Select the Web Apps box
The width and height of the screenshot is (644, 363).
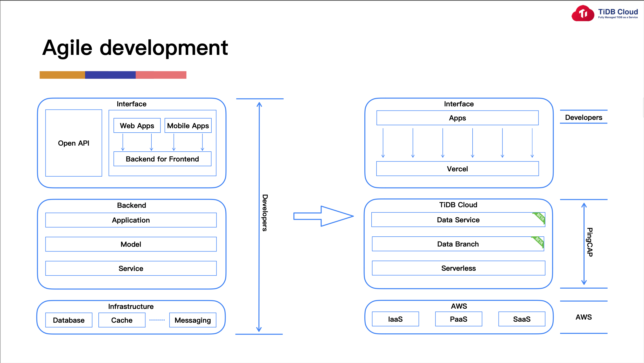click(x=137, y=126)
